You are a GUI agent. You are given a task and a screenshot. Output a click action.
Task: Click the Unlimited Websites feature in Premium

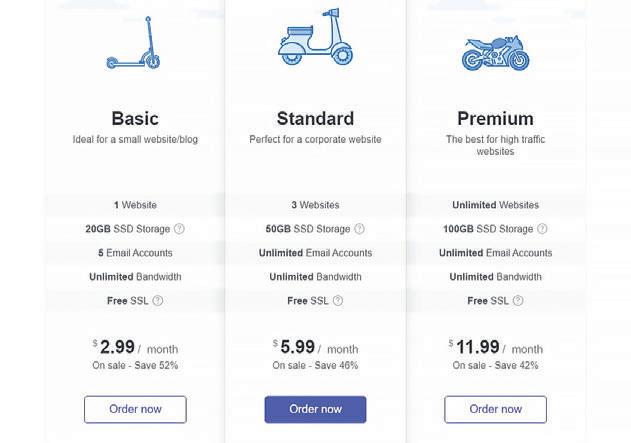pos(495,205)
